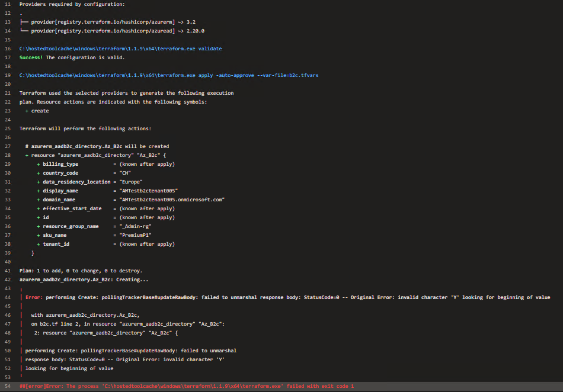
Task: Click the domain_name onmicrosoft.com value
Action: tap(172, 200)
